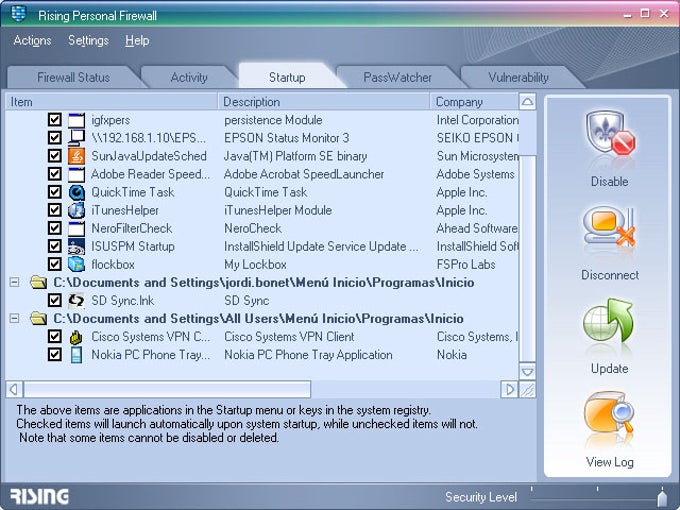Sort by the Company column header
The image size is (680, 510).
474,102
